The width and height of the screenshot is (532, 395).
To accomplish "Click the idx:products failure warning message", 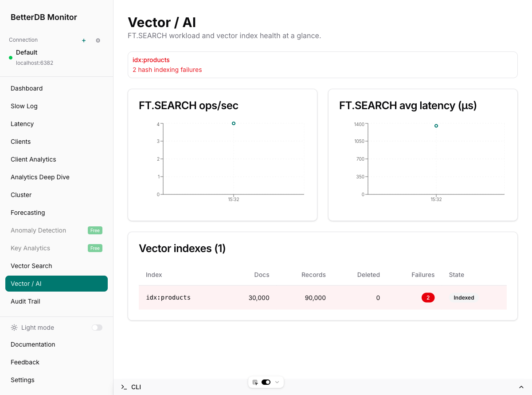I will pyautogui.click(x=167, y=65).
